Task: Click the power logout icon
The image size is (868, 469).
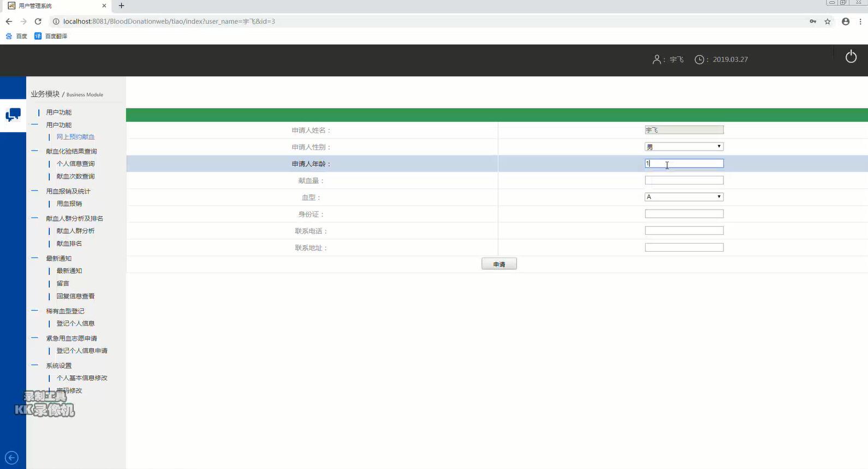Action: (851, 57)
